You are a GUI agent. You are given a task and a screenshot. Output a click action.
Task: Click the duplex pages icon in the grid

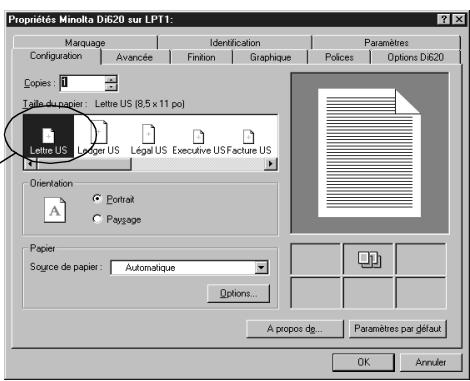pos(369,259)
